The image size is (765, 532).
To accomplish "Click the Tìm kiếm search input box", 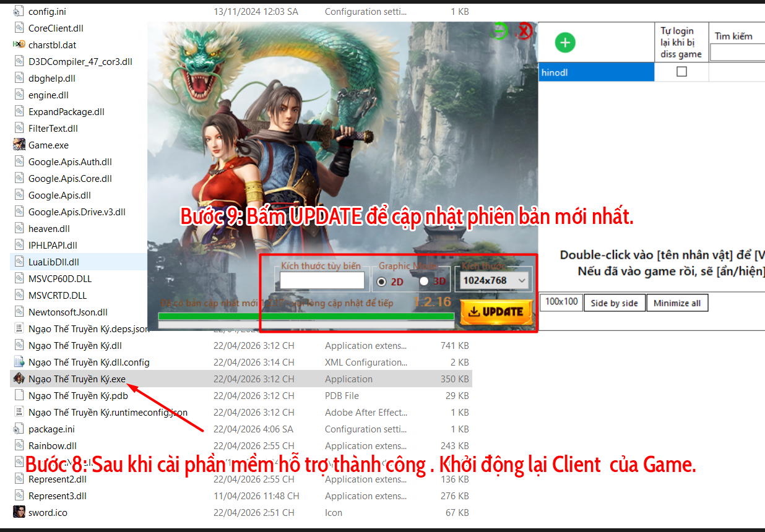I will pos(737,53).
